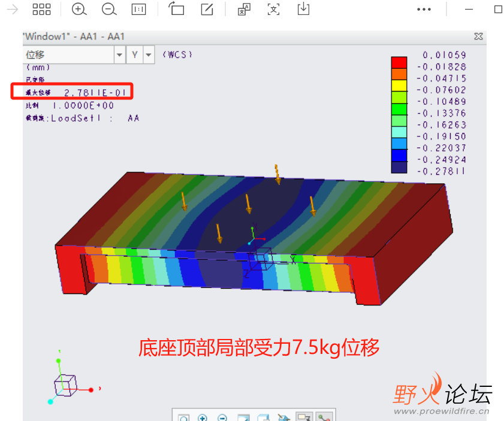Image resolution: width=504 pixels, height=421 pixels.
Task: Click the minus zoom icon in bottom Creo toolbar
Action: tap(222, 417)
